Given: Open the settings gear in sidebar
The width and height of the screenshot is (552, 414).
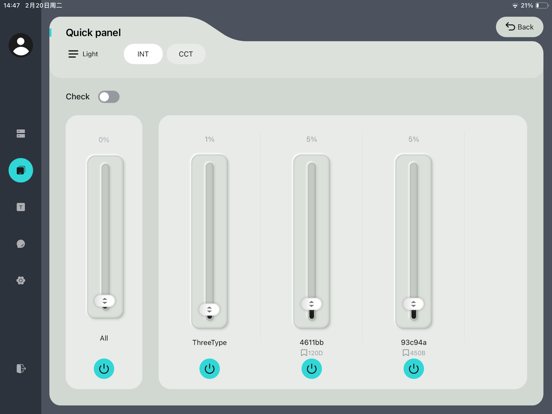Looking at the screenshot, I should tap(21, 281).
